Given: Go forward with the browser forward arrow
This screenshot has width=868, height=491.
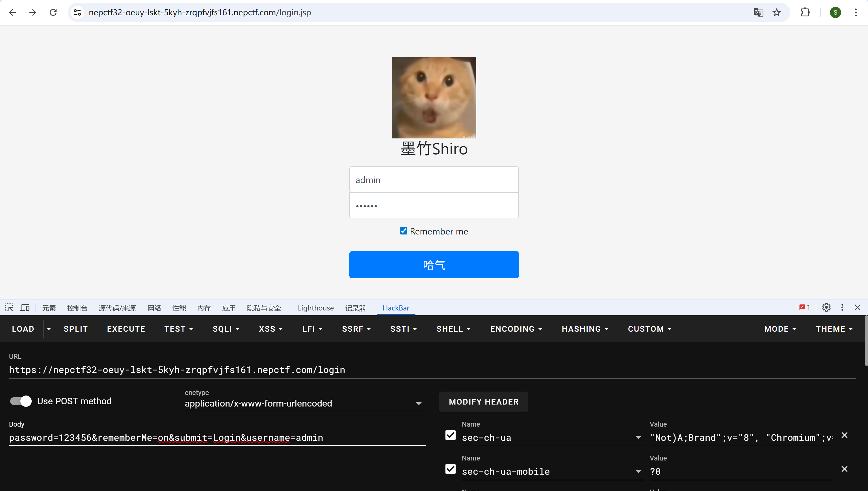Looking at the screenshot, I should tap(33, 12).
